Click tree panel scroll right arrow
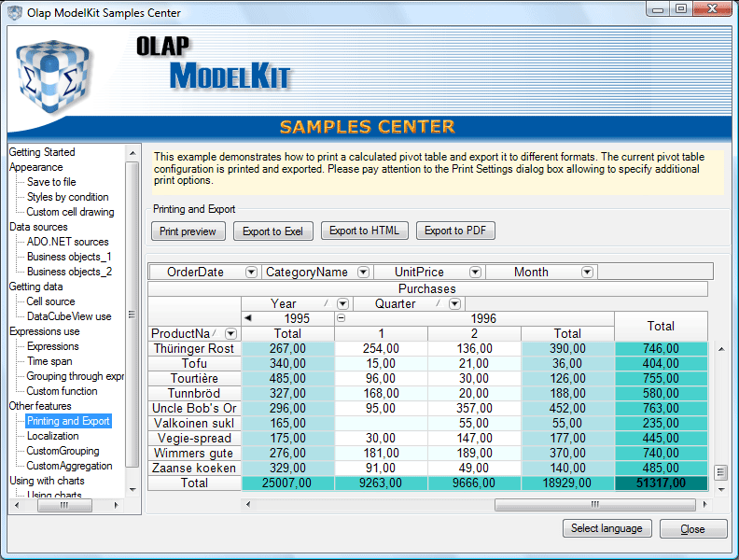The image size is (739, 560). (116, 505)
